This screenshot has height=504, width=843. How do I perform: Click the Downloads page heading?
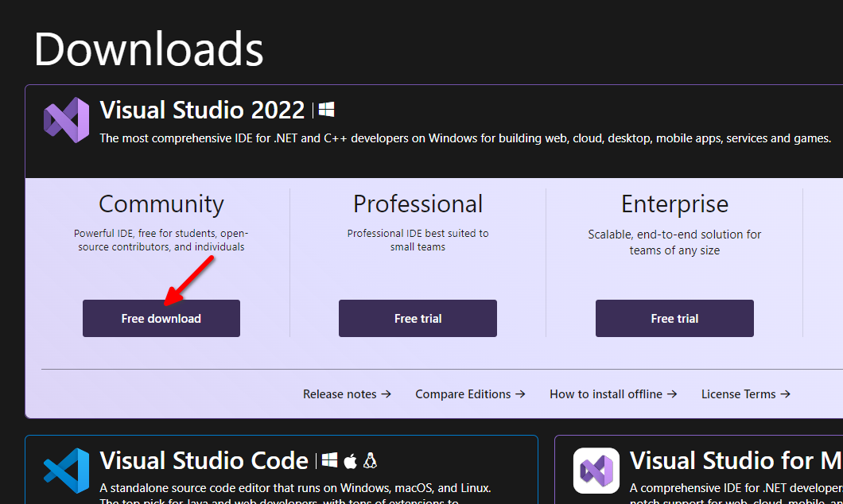pos(149,49)
